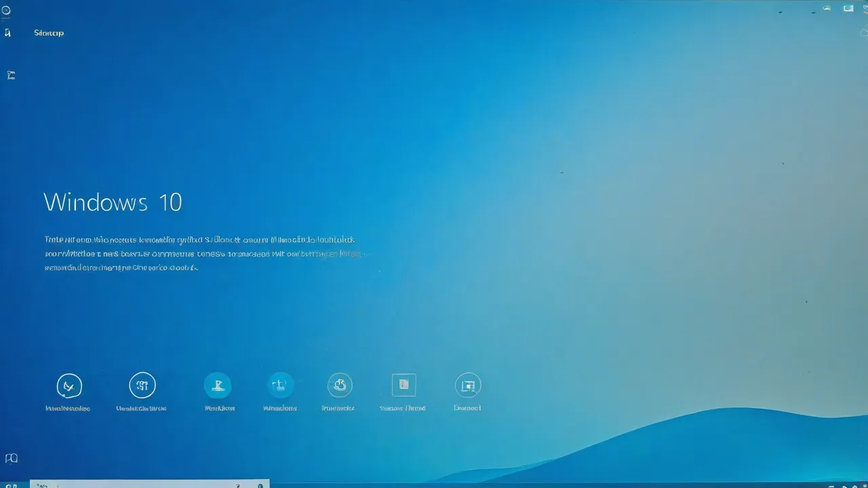The image size is (868, 488).
Task: Click the green cloud icon in the top-right corner
Action: (x=827, y=8)
